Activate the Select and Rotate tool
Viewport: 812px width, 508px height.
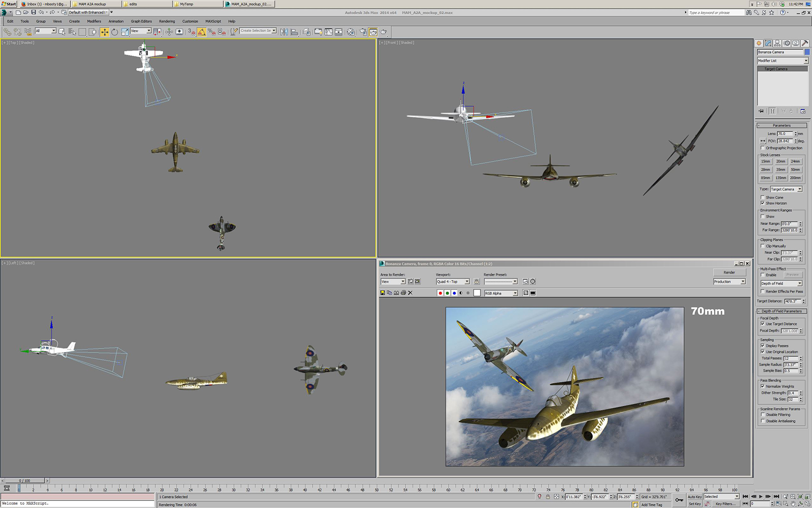click(115, 32)
